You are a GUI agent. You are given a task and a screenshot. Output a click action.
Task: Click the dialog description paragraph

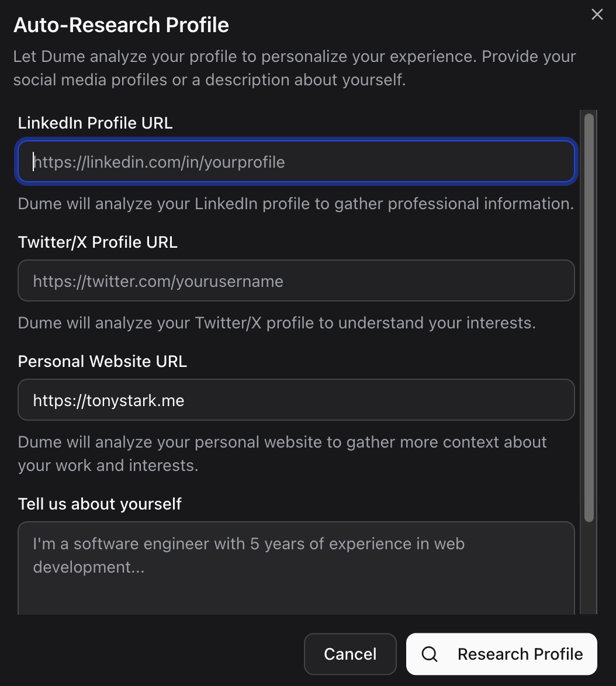pos(294,68)
